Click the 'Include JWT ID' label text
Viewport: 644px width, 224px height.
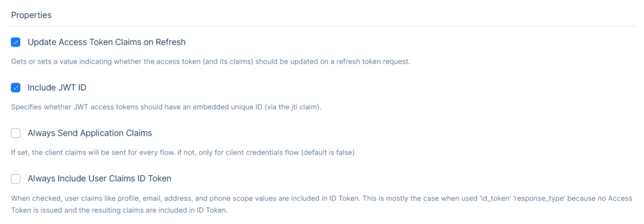point(57,88)
